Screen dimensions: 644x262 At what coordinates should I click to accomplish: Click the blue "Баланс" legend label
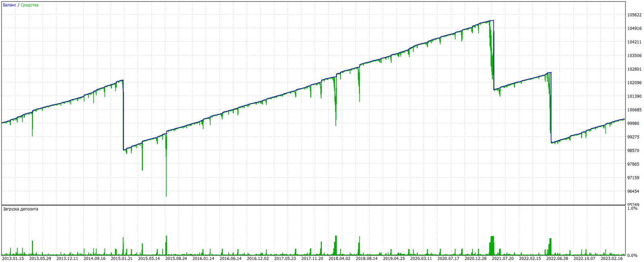pyautogui.click(x=10, y=5)
